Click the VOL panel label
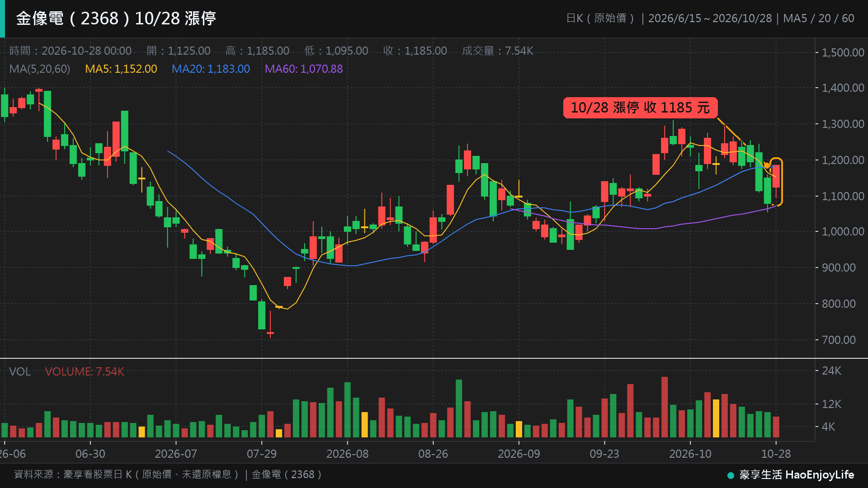Viewport: 868px width, 488px height. [x=20, y=371]
